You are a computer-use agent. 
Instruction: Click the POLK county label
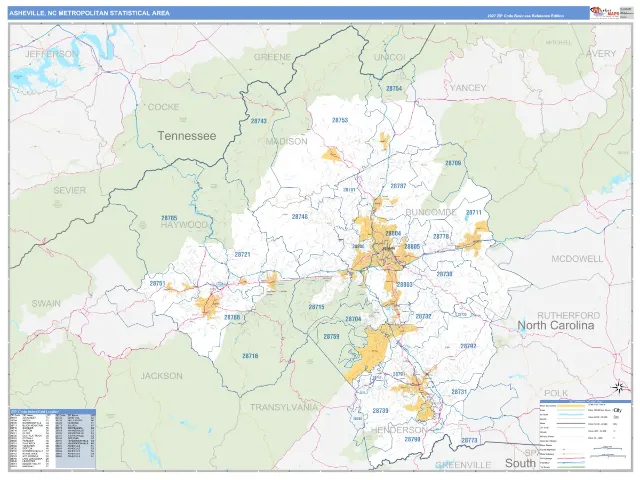(556, 393)
